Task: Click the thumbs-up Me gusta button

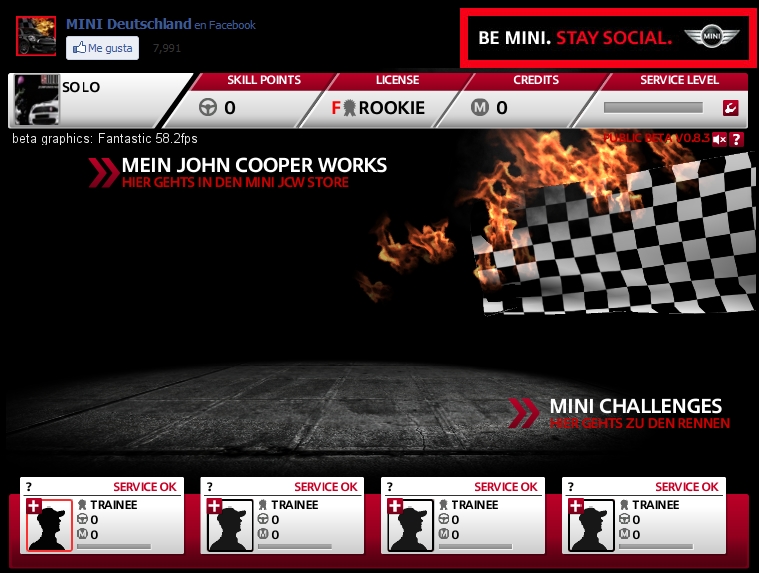Action: (102, 48)
